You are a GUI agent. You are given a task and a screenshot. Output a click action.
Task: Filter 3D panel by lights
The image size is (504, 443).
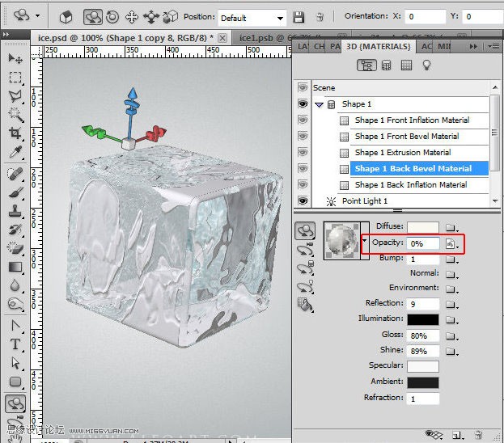coord(426,65)
